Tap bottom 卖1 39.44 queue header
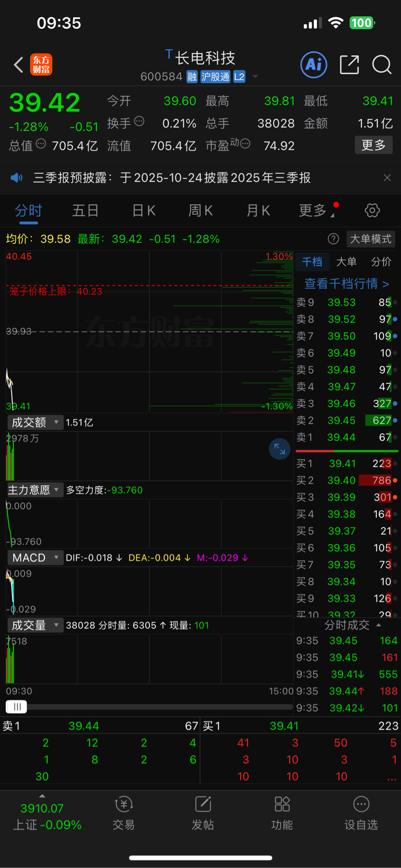 tap(100, 726)
